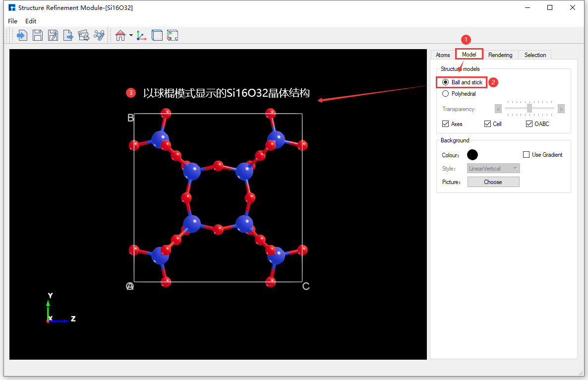Select the Polyhedral display mode

coord(445,93)
